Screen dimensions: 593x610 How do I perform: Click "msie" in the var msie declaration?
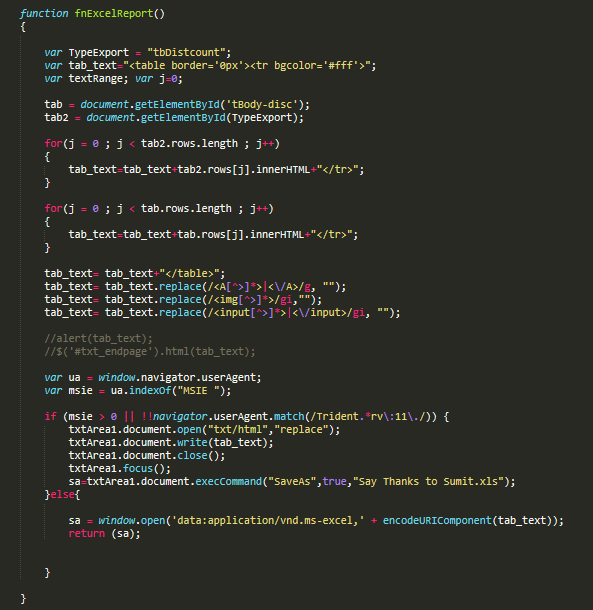tap(81, 391)
